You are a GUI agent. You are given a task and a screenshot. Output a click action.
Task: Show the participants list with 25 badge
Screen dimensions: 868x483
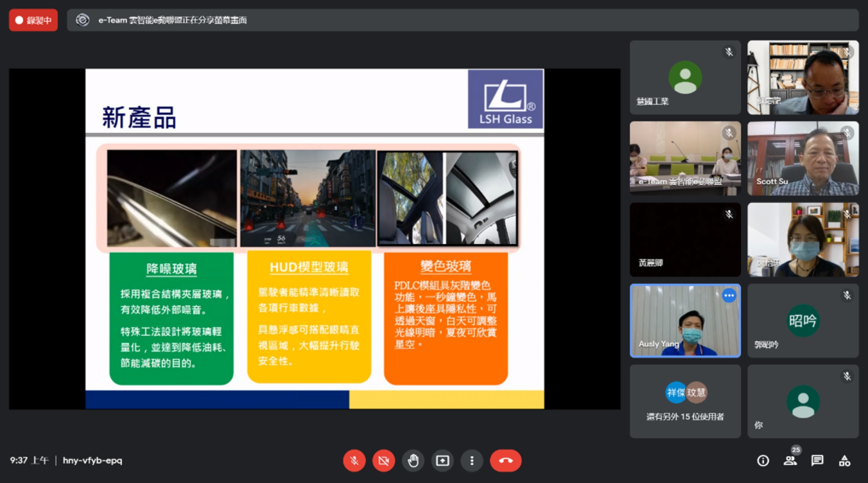pos(790,460)
